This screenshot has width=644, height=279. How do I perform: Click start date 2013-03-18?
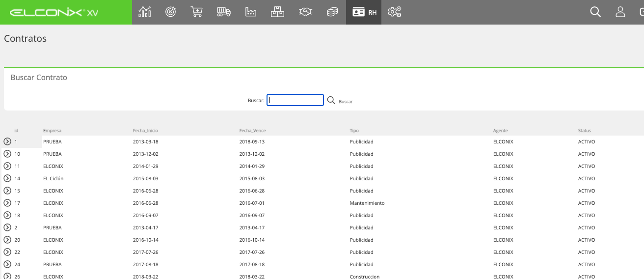[145, 141]
